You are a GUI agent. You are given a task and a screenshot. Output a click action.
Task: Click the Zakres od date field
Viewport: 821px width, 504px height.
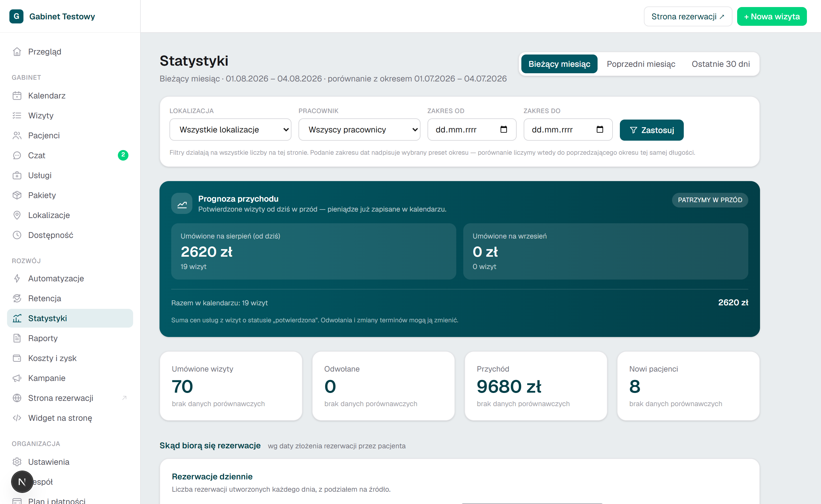click(472, 130)
